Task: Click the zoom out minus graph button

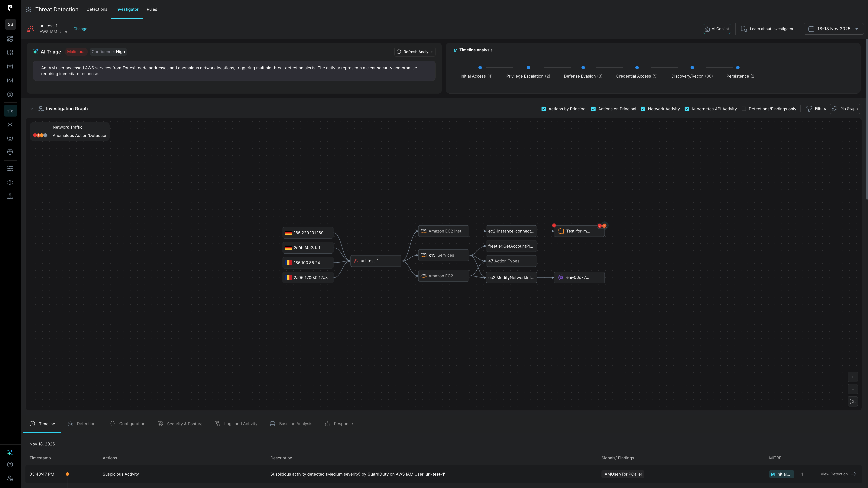Action: [x=853, y=389]
